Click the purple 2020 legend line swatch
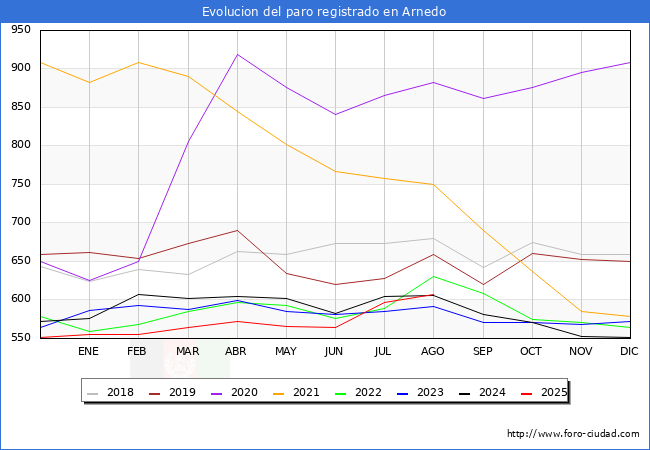This screenshot has height=450, width=650. pyautogui.click(x=220, y=392)
